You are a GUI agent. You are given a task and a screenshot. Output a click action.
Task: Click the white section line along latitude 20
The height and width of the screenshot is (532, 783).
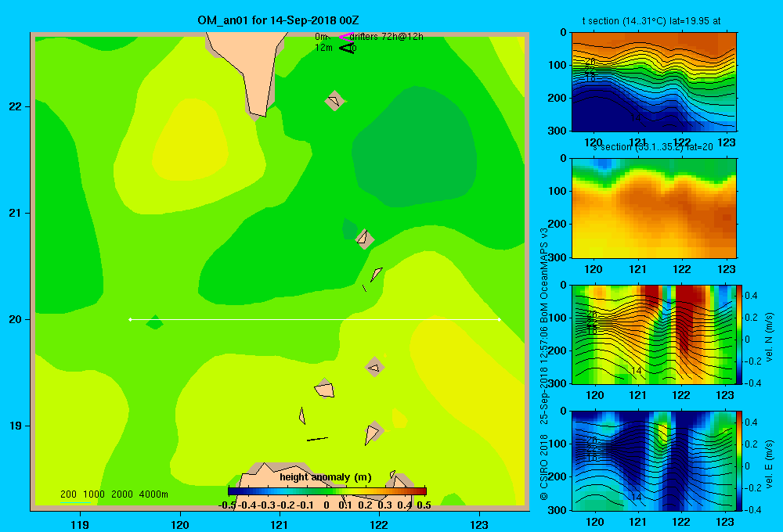(x=315, y=319)
